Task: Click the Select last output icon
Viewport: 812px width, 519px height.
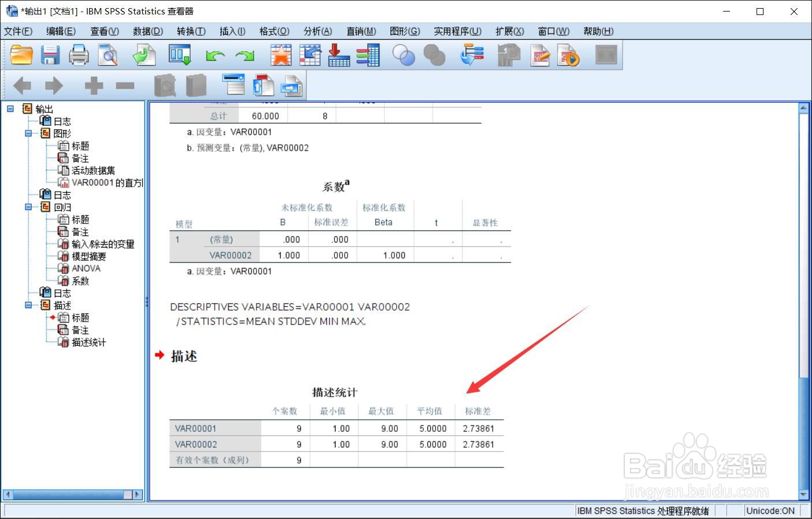Action: tap(472, 55)
